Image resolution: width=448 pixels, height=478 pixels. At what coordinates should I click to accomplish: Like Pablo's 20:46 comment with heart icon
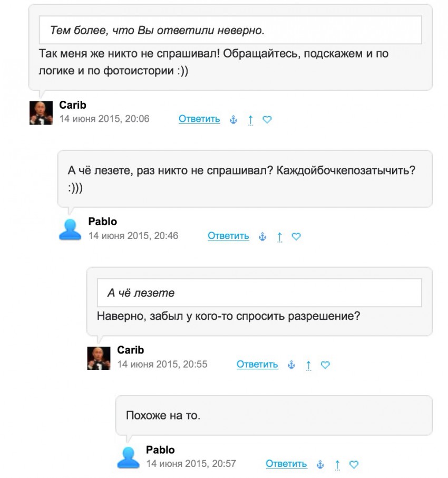point(296,237)
